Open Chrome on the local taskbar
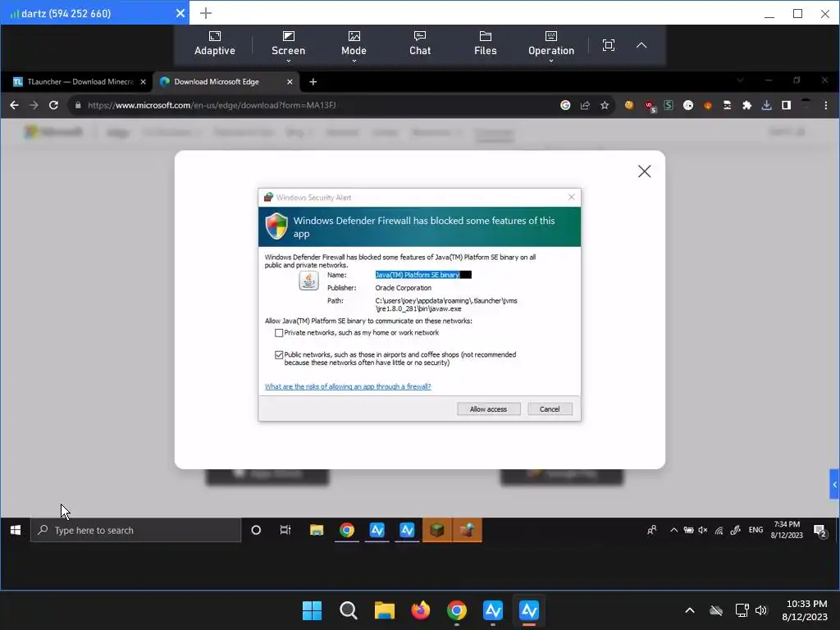 (456, 610)
